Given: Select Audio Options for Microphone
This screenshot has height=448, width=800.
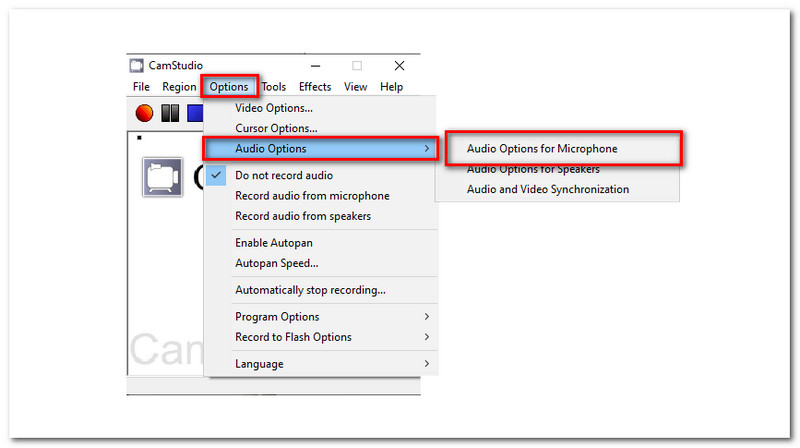Looking at the screenshot, I should tap(563, 148).
